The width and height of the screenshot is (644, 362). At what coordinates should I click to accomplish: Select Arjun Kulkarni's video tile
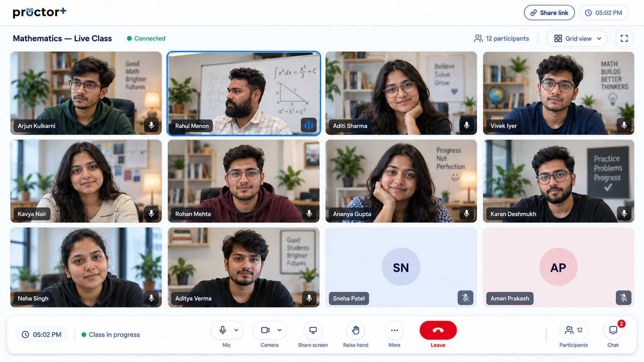point(86,93)
